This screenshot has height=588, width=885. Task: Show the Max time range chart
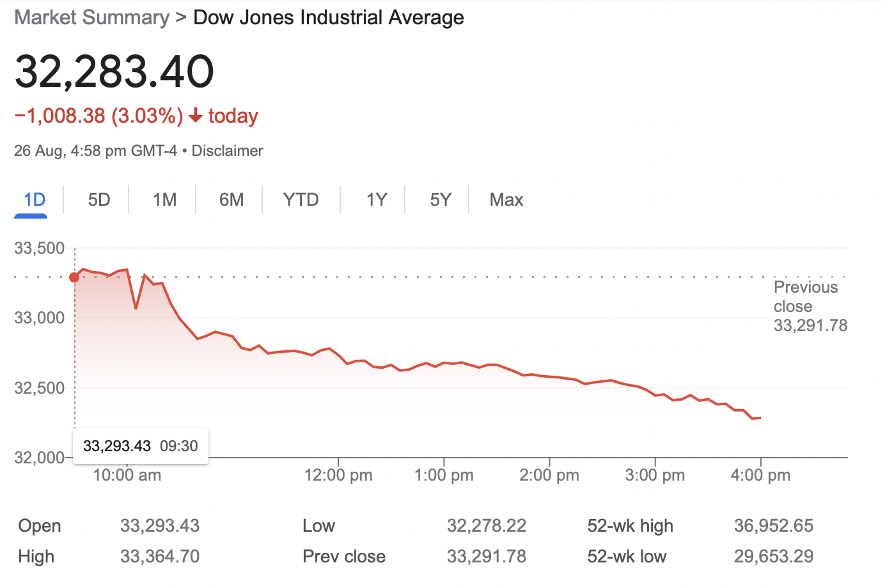[x=506, y=200]
